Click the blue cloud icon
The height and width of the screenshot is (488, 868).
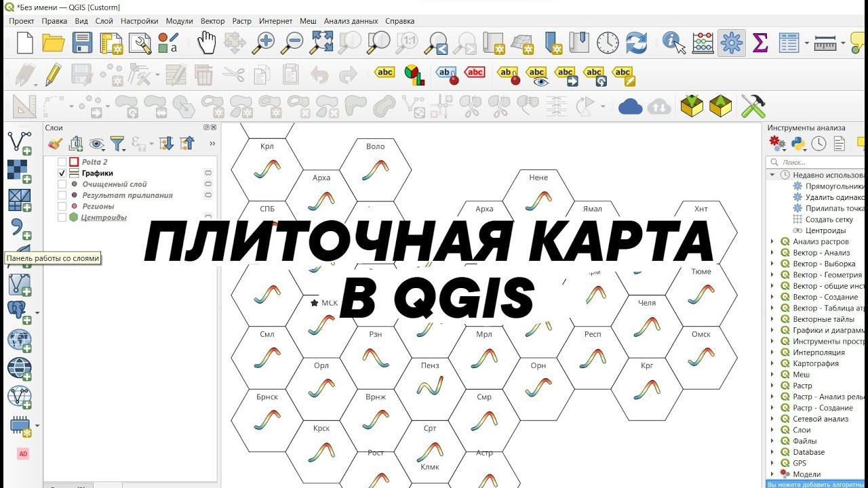[631, 106]
